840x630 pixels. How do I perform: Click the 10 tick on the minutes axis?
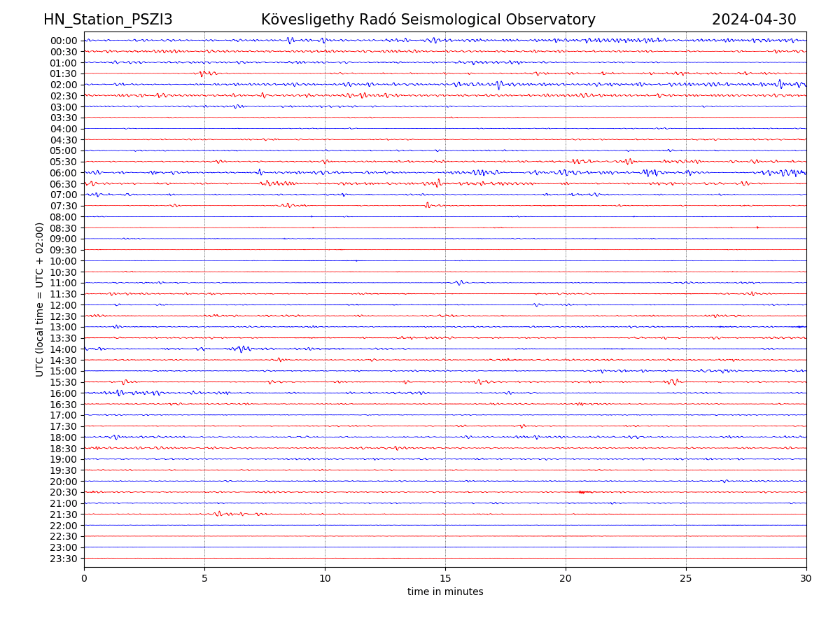(325, 578)
